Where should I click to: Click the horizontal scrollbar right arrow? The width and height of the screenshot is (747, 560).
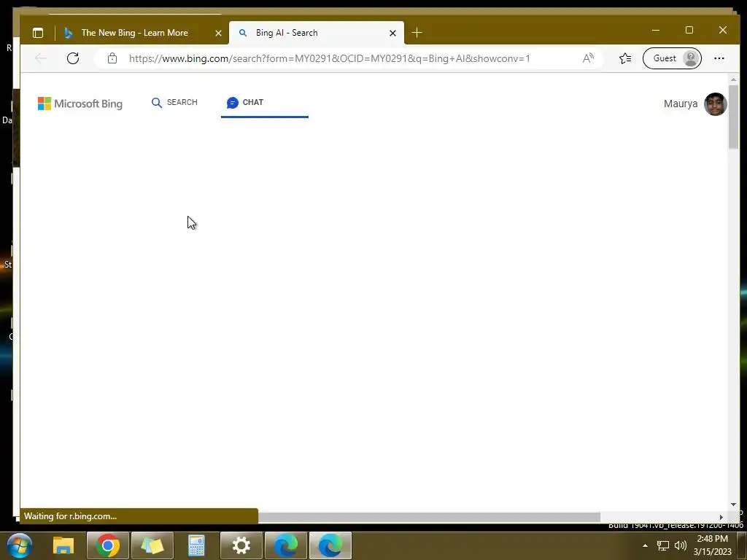721,517
